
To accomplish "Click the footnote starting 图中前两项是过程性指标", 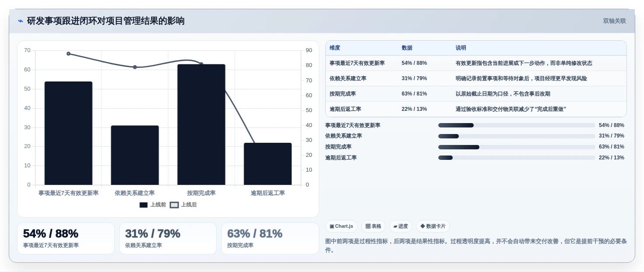I will [476, 246].
